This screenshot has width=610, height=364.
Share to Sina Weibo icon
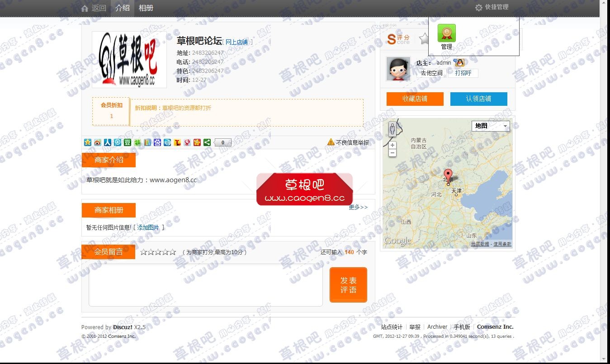[x=98, y=142]
